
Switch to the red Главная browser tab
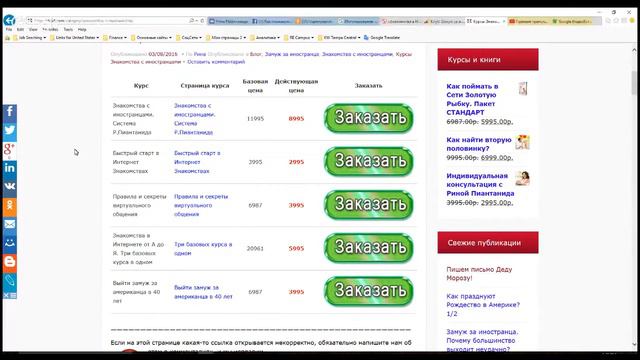[529, 21]
